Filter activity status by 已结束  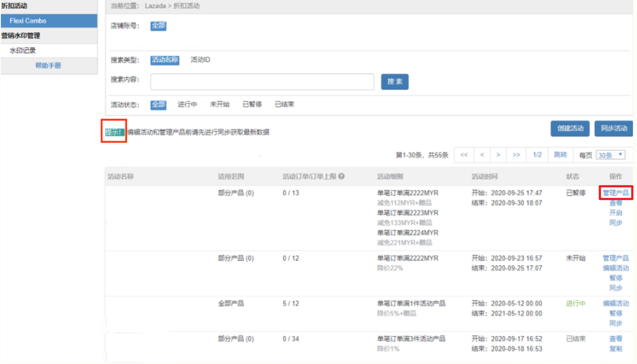[x=284, y=104]
